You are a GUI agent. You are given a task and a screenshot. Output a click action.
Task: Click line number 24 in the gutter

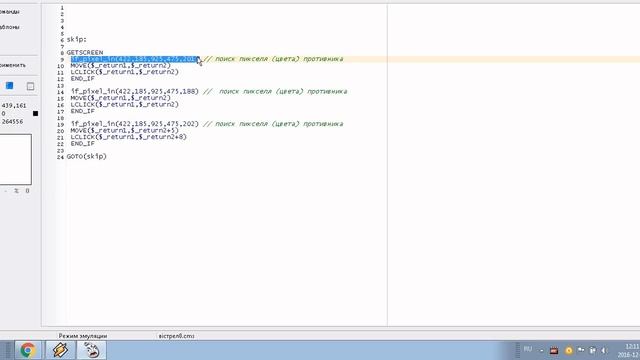coord(60,157)
